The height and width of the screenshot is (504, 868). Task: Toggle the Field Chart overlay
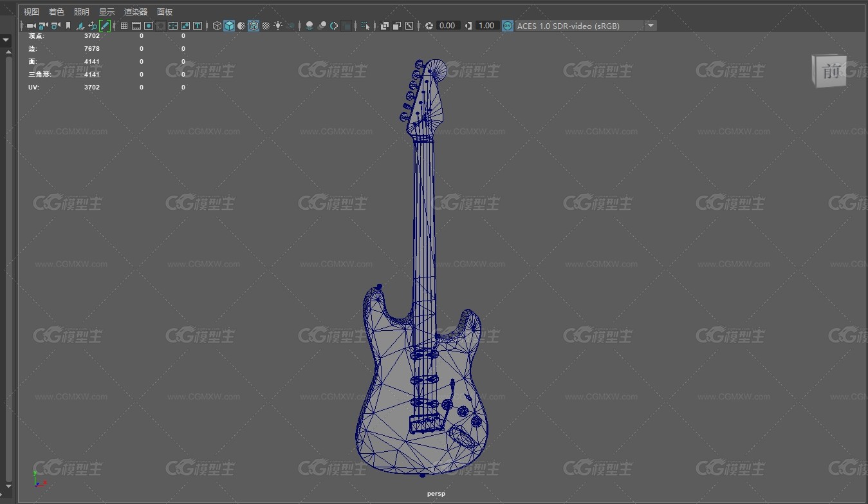173,26
